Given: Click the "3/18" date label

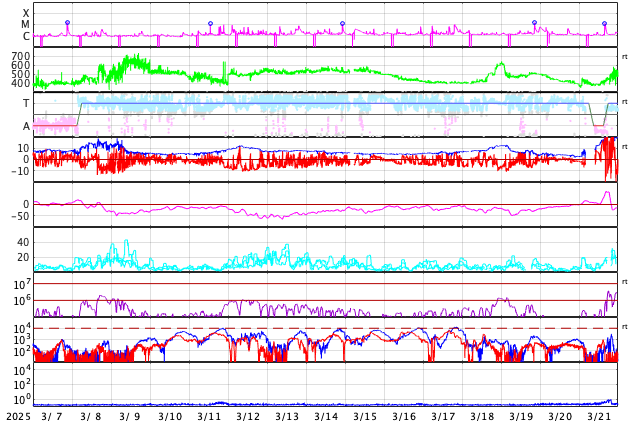Looking at the screenshot, I should [x=482, y=416].
